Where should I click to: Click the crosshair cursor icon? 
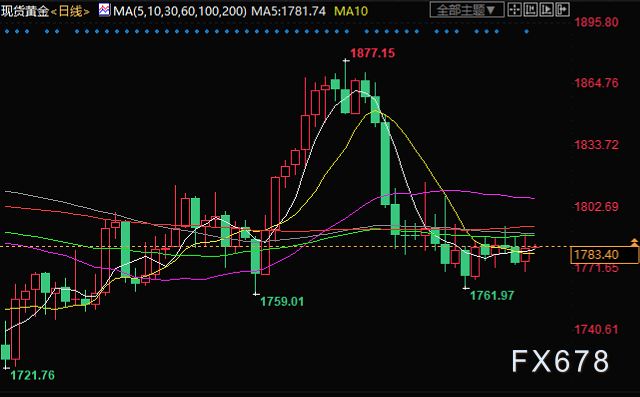515,9
